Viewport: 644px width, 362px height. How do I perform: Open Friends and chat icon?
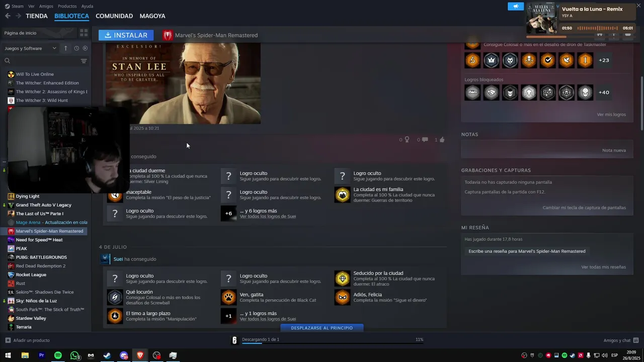coord(636,340)
